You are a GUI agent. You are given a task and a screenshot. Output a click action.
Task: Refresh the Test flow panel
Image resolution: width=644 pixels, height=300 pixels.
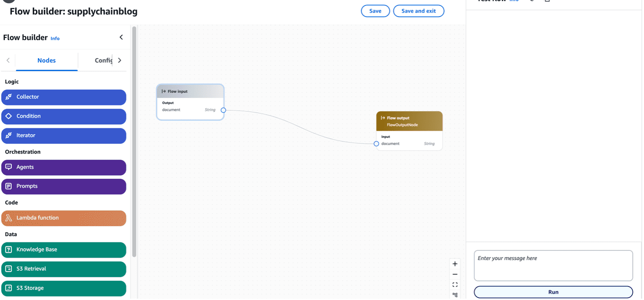(531, 1)
